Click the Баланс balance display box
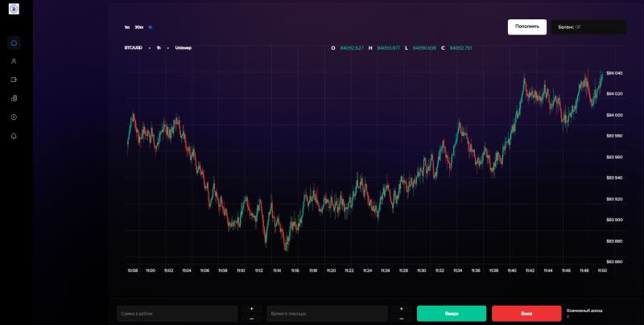 tap(588, 27)
